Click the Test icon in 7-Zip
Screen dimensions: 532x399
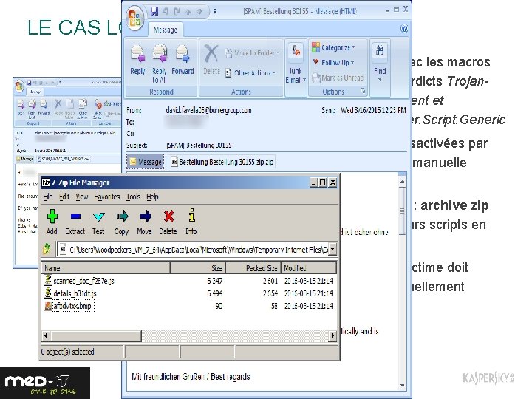click(98, 216)
